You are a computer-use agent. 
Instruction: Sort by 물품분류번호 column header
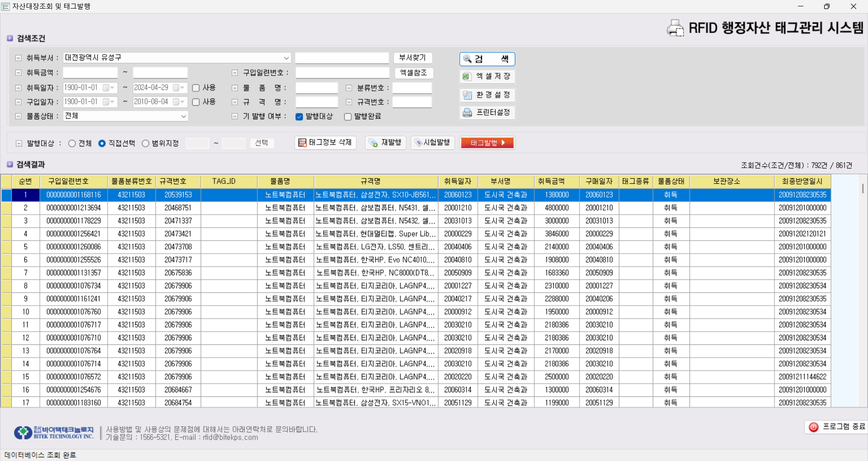(132, 181)
